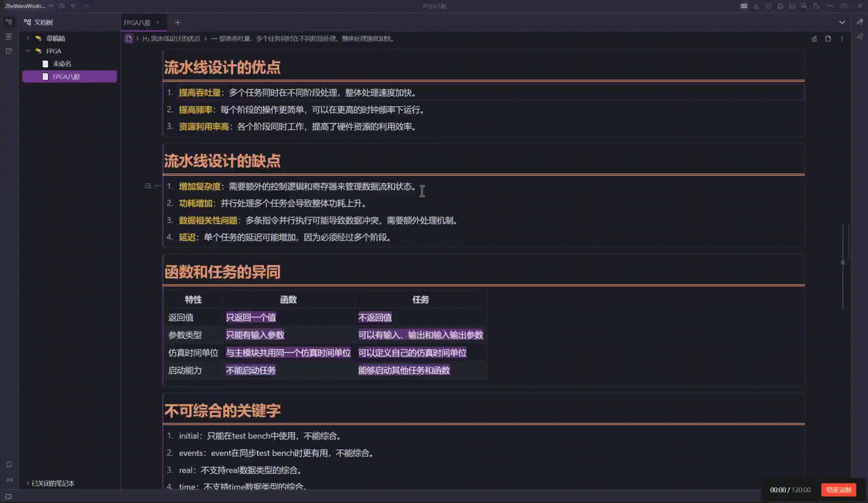
Task: Click the 结束录制 button to stop recording
Action: 838,490
